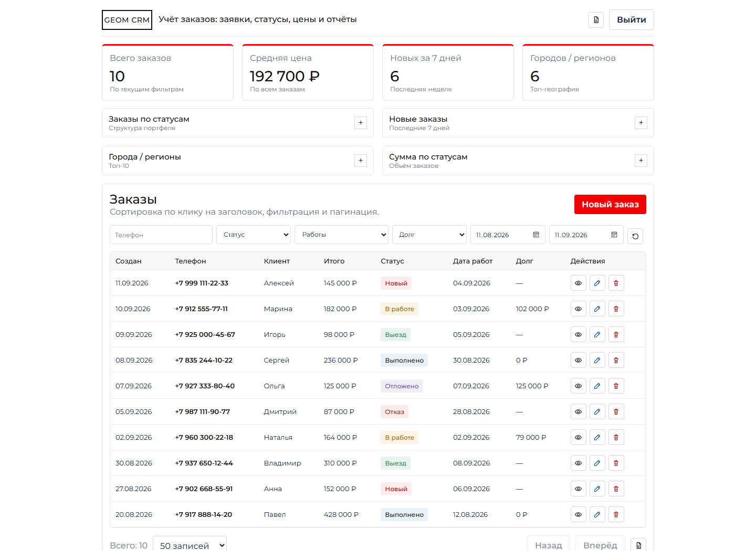756x551 pixels.
Task: Open the document icon beside Выйти
Action: [596, 20]
